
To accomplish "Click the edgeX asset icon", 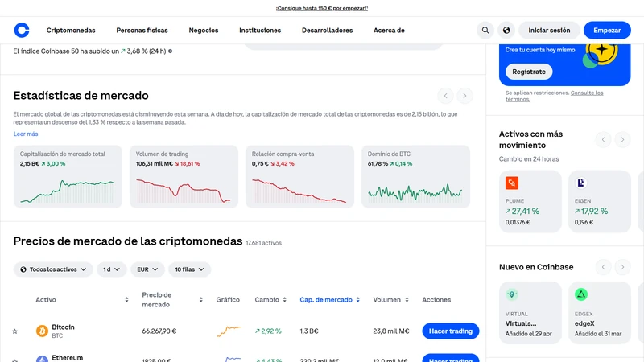I will click(580, 294).
